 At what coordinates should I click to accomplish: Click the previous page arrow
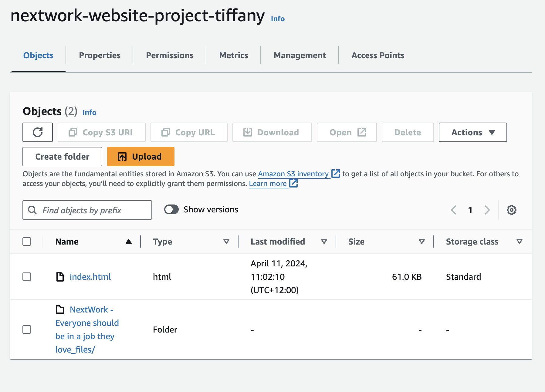point(454,210)
